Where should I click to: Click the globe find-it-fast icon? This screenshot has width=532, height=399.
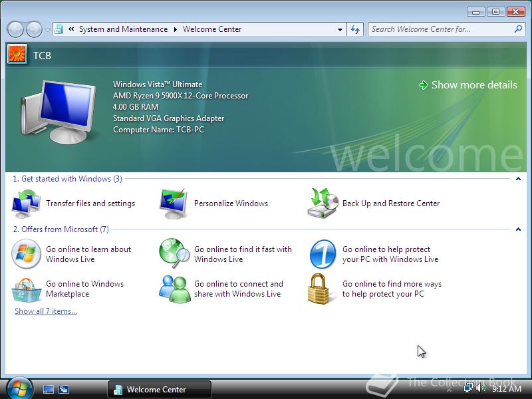[x=174, y=254]
